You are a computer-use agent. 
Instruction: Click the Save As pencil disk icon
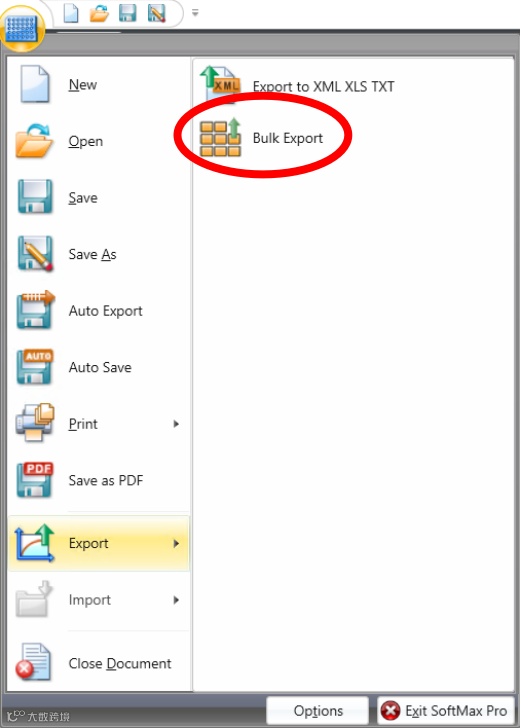(x=35, y=254)
